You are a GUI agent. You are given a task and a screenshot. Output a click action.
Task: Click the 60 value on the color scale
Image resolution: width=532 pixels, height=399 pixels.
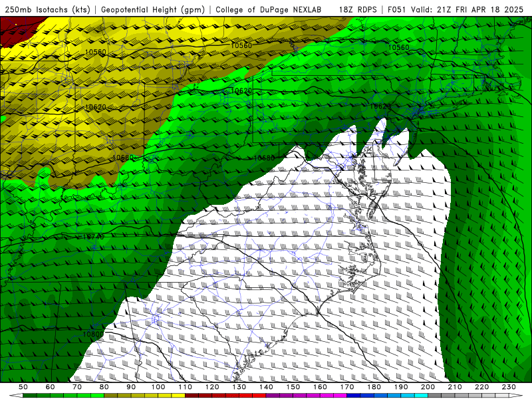50,387
